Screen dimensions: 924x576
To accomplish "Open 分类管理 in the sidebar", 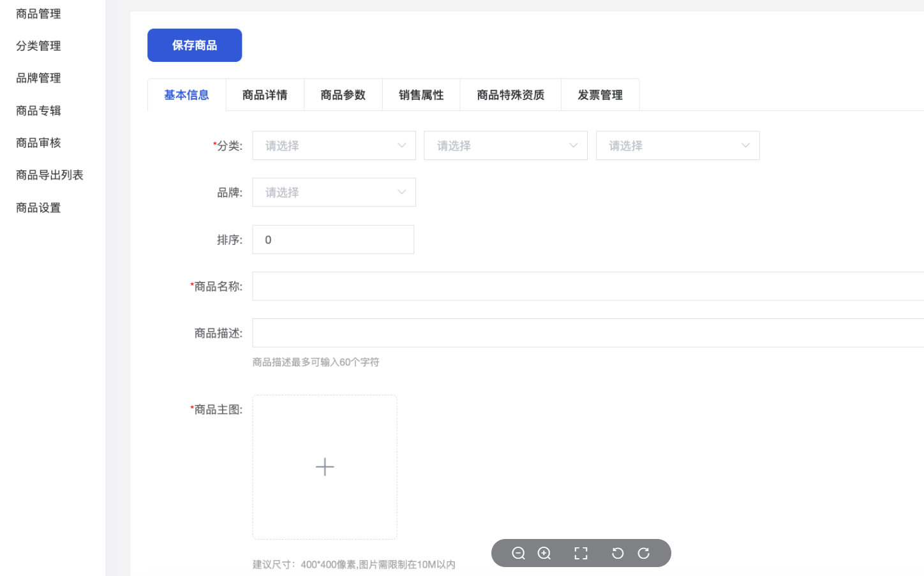I will pyautogui.click(x=38, y=46).
